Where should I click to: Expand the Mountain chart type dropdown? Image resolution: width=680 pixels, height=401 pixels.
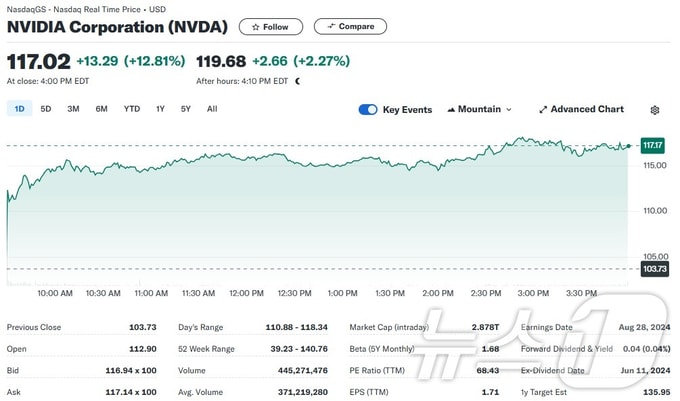tap(479, 109)
